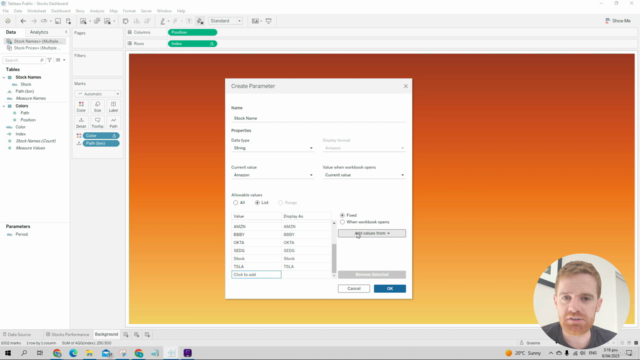This screenshot has height=360, width=640.
Task: Open Microsoft Edge from the taskbar
Action: point(73,353)
